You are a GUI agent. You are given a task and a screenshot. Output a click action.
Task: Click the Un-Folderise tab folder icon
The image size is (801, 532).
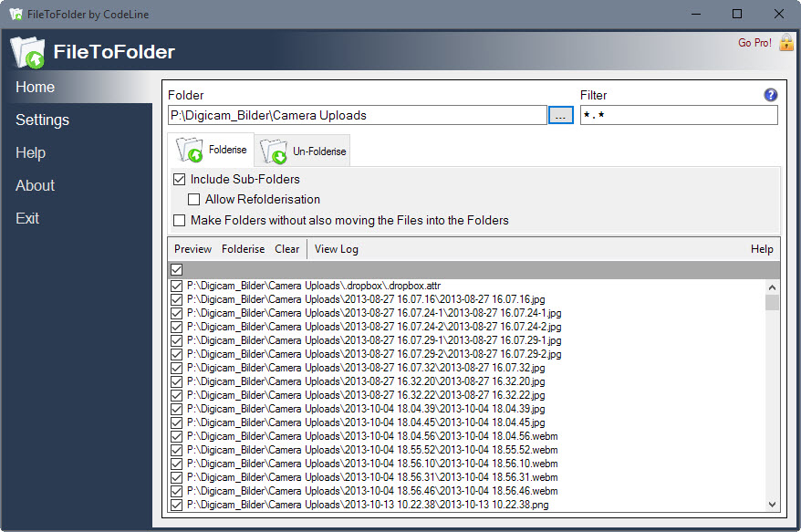(x=274, y=151)
